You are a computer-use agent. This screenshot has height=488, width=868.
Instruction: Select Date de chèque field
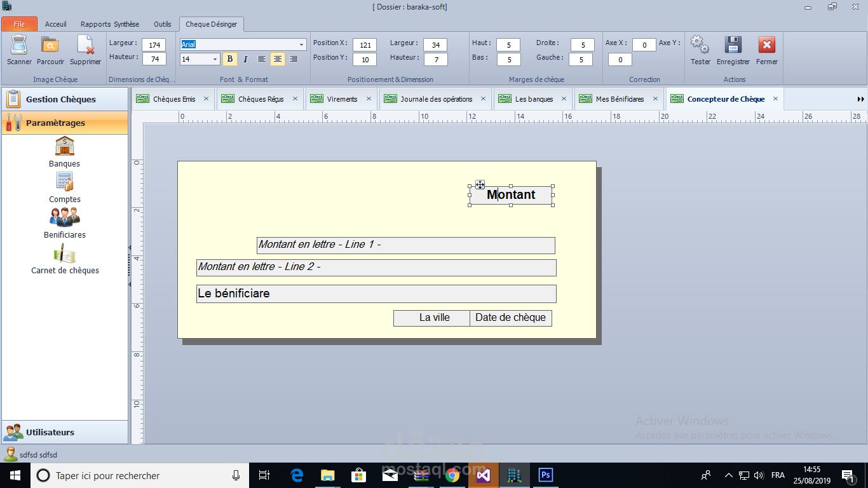click(511, 318)
